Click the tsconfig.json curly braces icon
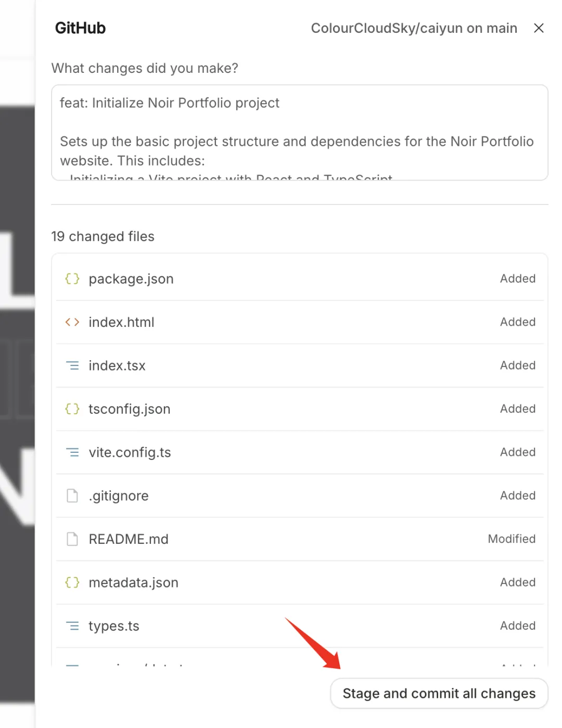 point(72,409)
